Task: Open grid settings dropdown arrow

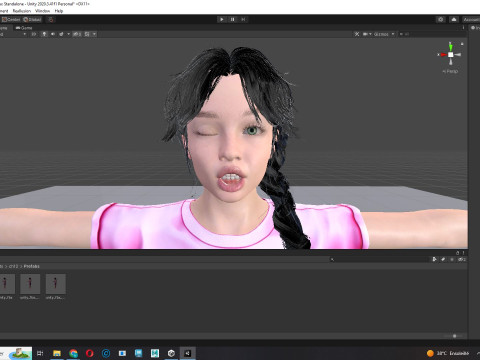Action: tap(94, 34)
